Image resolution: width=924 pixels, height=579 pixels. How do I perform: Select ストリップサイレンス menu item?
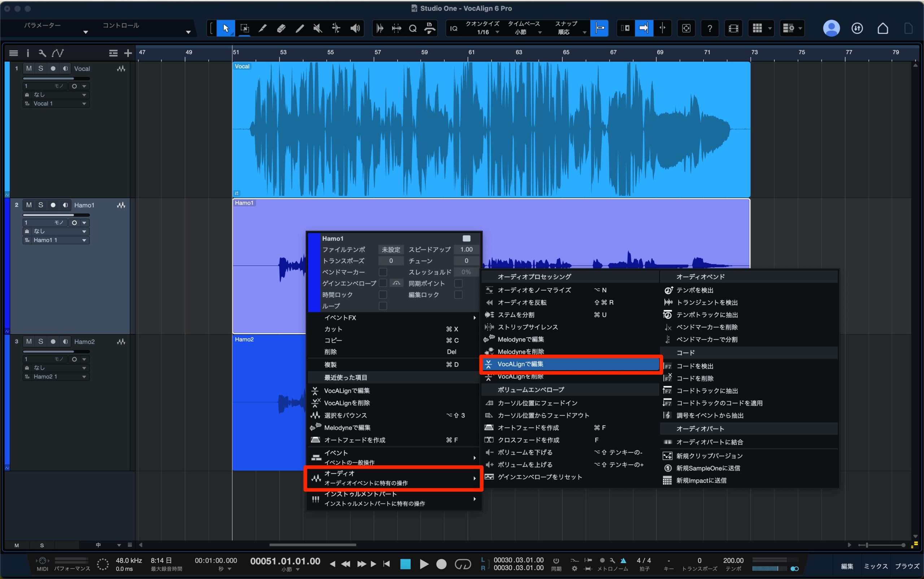(x=570, y=327)
